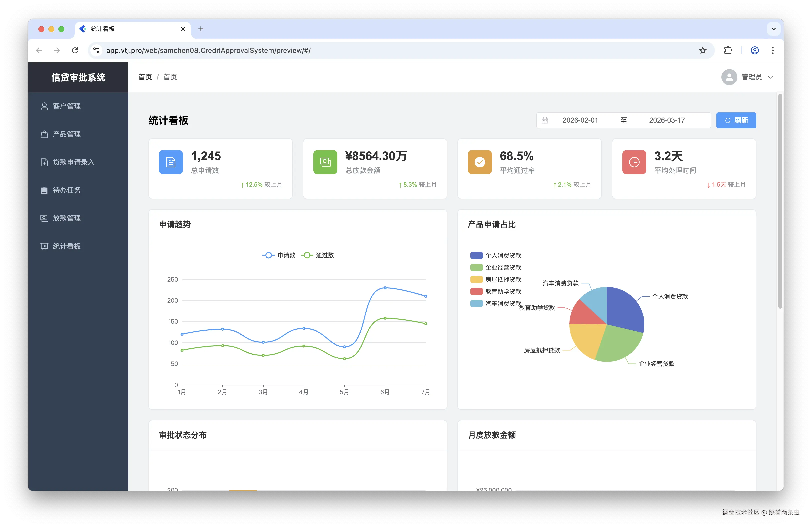The image size is (812, 528).
Task: Bookmark this page with the star icon
Action: (703, 50)
